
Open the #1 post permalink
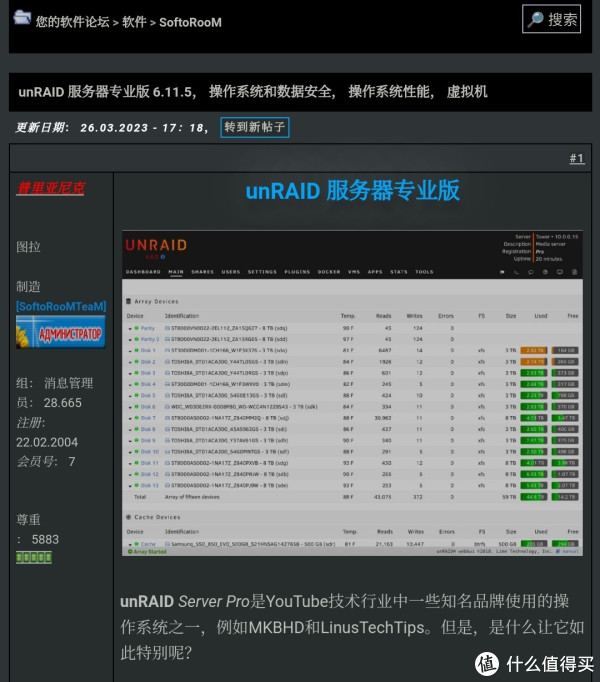576,158
